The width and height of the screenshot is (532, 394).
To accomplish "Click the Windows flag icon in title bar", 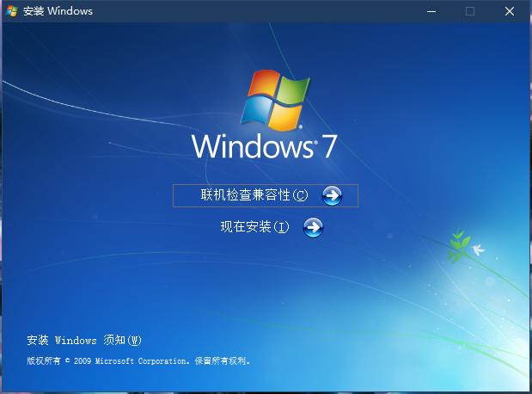I will (12, 11).
